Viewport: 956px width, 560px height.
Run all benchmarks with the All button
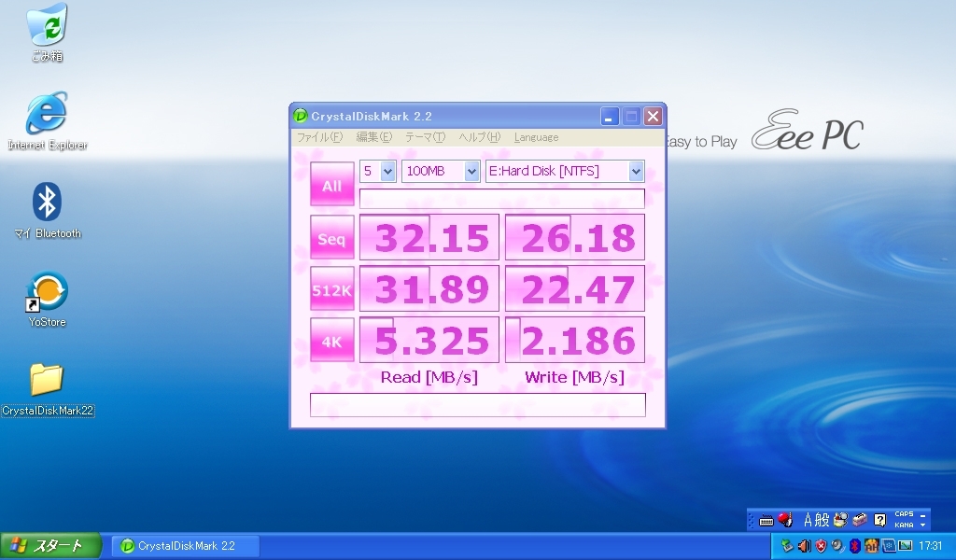click(331, 184)
